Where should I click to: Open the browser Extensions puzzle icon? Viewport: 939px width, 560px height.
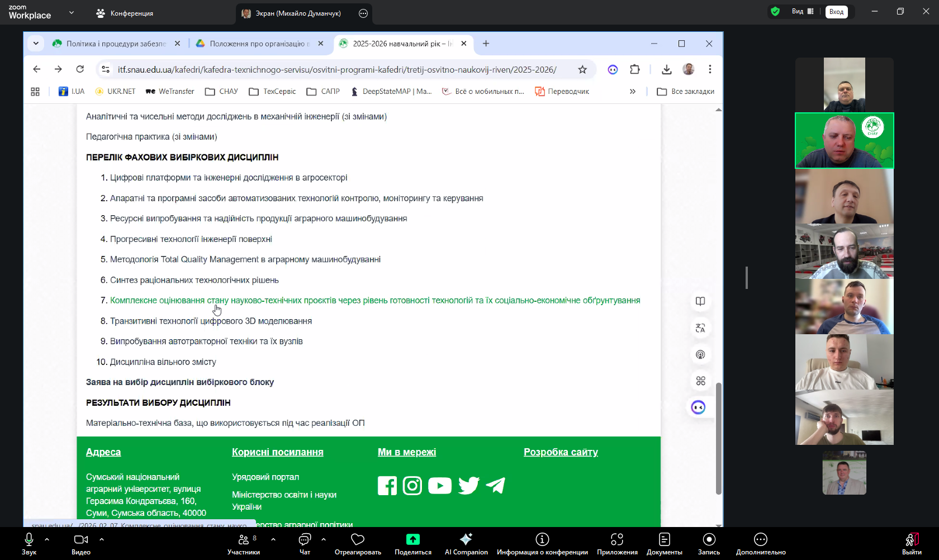pos(634,69)
